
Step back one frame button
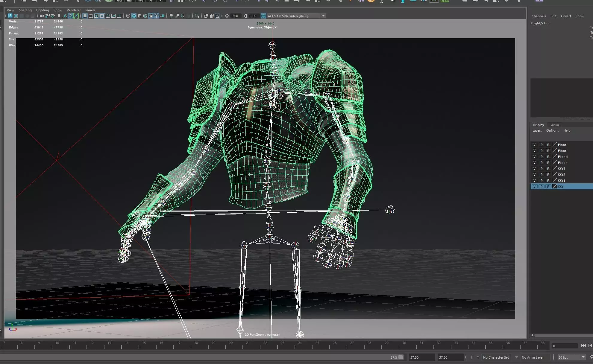tap(591, 345)
